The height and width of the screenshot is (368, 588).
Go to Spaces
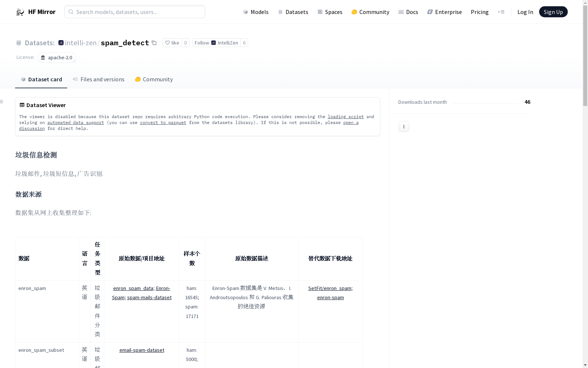click(330, 12)
